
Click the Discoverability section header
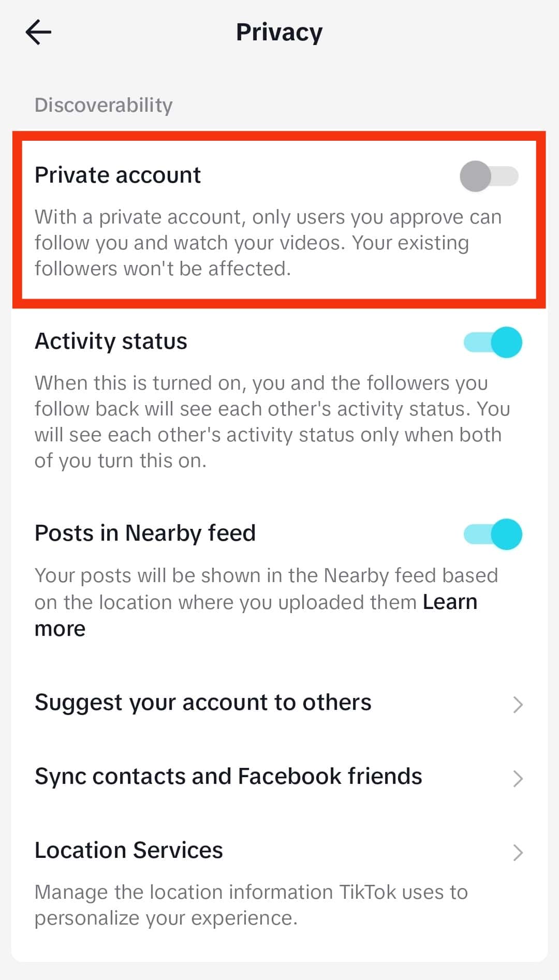[104, 105]
